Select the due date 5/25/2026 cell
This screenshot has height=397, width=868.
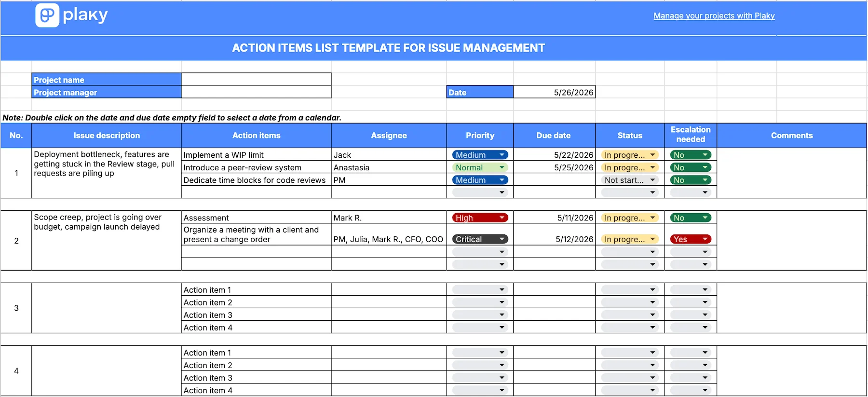coord(554,167)
